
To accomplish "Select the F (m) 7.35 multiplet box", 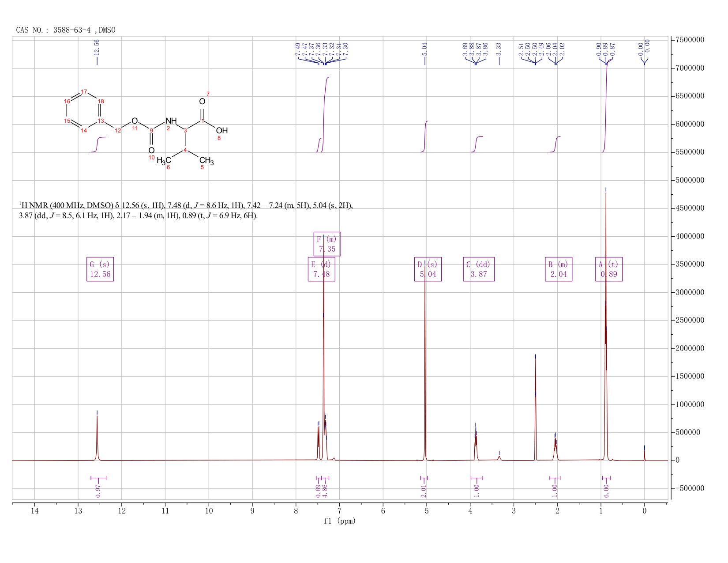I will [x=327, y=244].
